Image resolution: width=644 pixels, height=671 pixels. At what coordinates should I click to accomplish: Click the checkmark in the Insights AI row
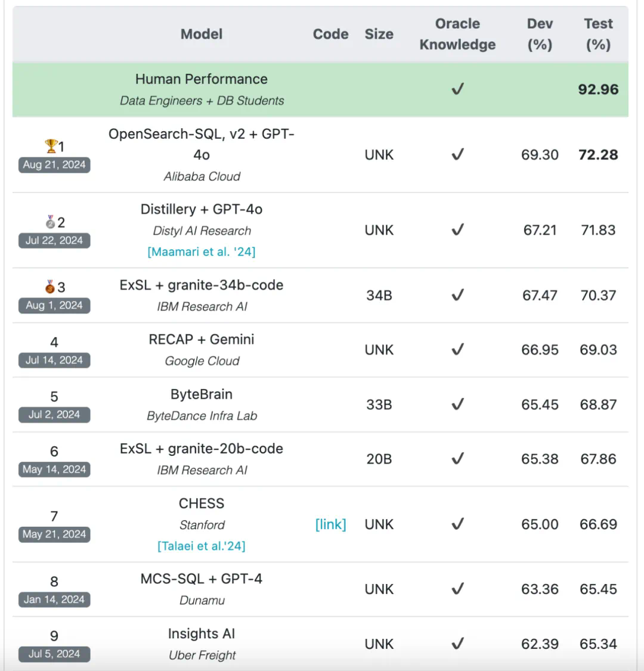pyautogui.click(x=457, y=644)
